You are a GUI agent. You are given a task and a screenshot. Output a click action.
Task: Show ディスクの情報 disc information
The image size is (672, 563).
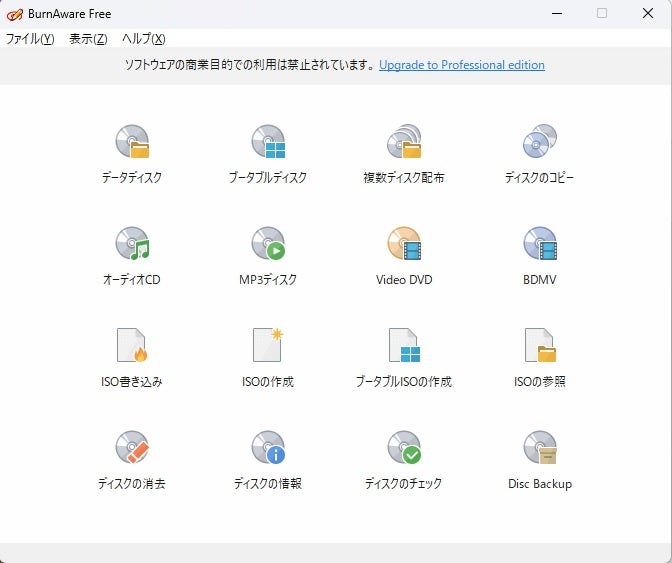coord(268,449)
